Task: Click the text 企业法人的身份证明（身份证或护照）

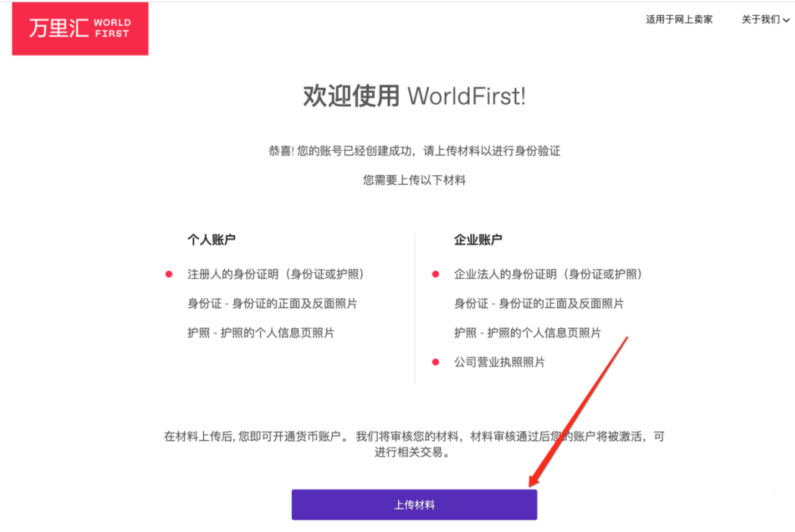Action: click(548, 274)
